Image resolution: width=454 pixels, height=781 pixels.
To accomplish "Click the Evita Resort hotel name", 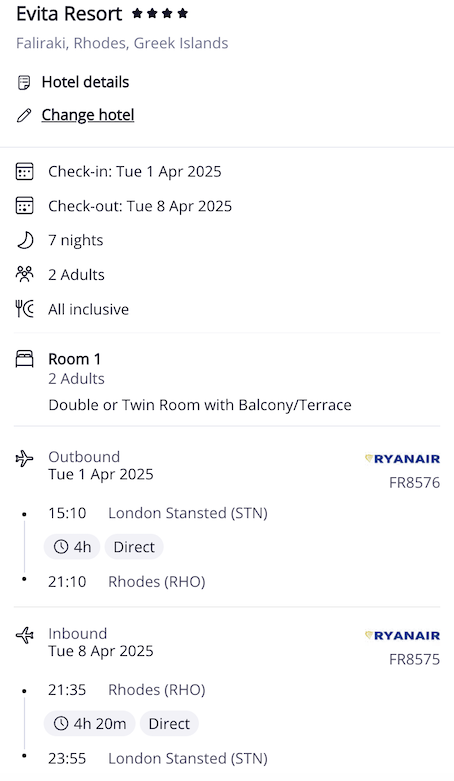I will (x=69, y=13).
